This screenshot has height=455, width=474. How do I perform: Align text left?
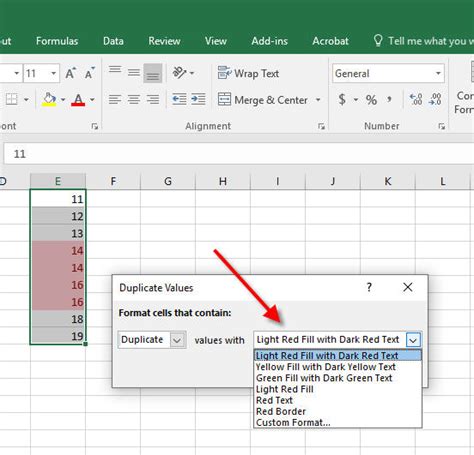click(115, 99)
